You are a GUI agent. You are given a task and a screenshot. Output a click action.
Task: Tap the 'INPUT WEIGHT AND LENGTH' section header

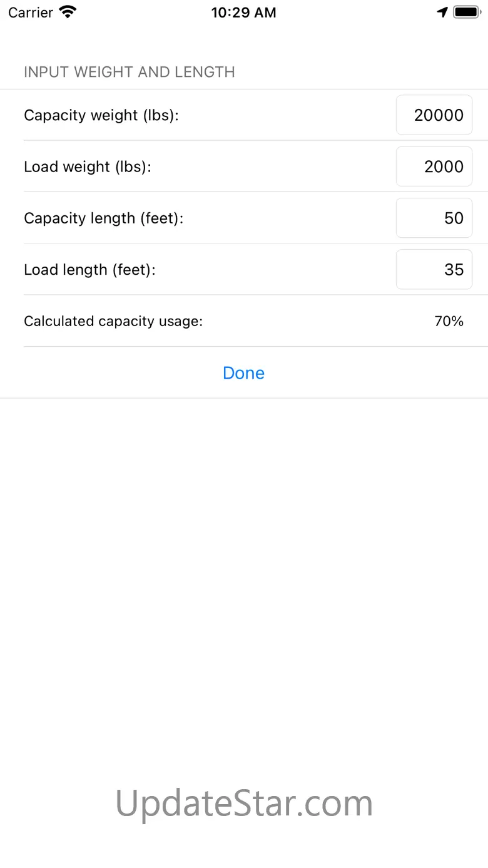(130, 72)
